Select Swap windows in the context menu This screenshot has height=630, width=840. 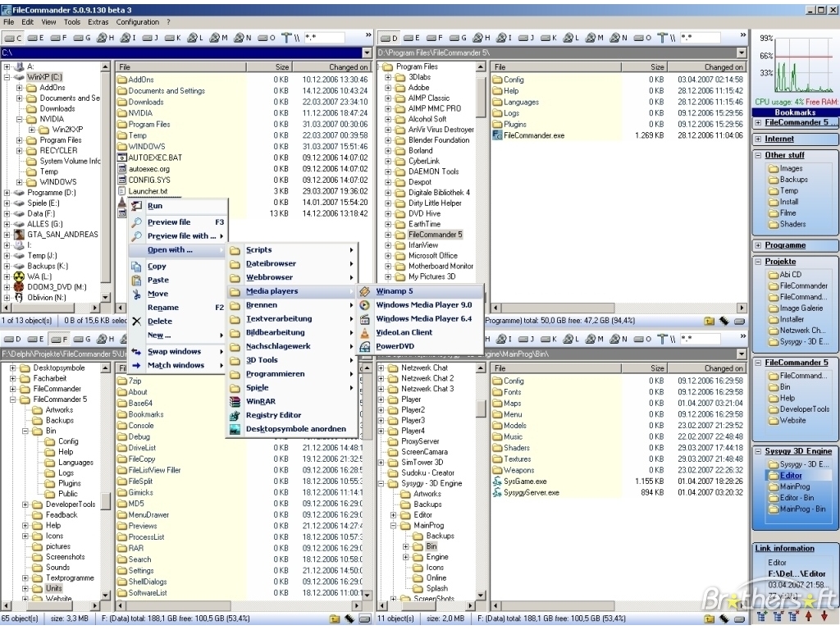tap(177, 351)
